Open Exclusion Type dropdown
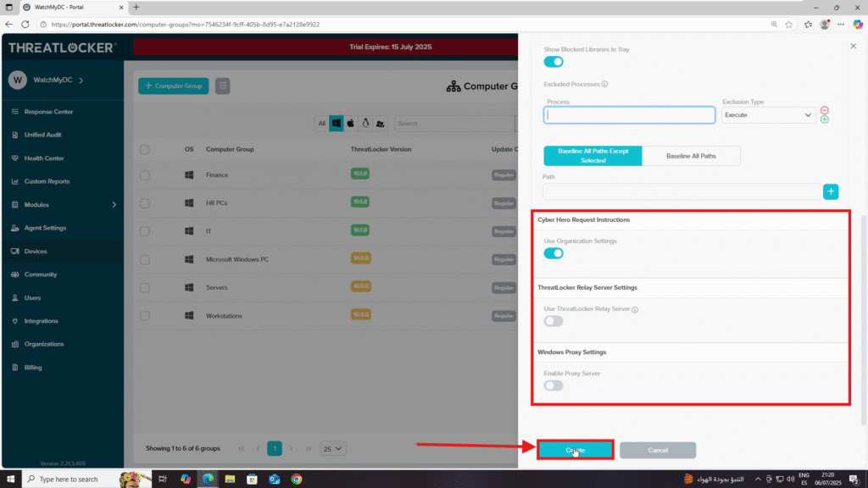Viewport: 868px width, 488px height. click(768, 115)
